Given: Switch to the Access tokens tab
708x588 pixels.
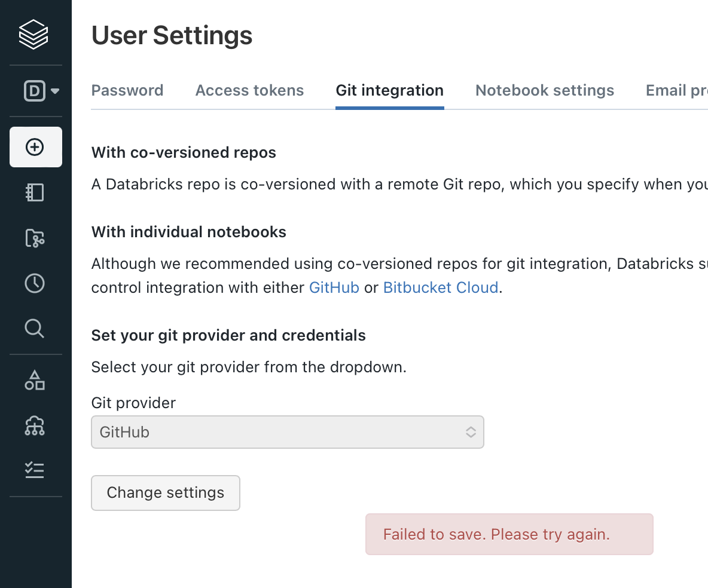Looking at the screenshot, I should [x=249, y=90].
